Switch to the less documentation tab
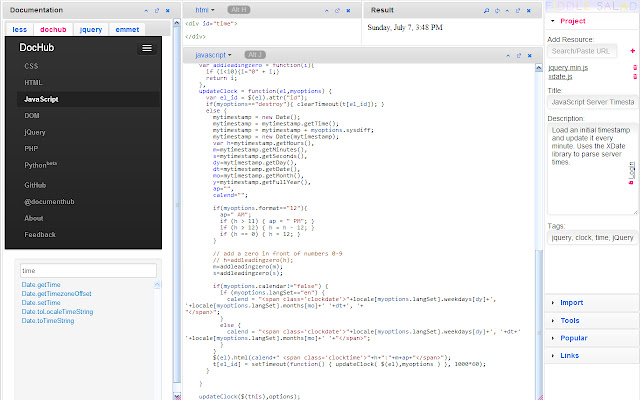The width and height of the screenshot is (640, 400). [20, 29]
